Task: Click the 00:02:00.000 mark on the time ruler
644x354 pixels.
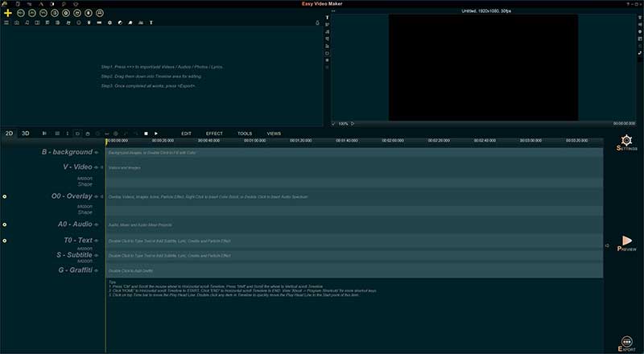Action: pos(393,141)
